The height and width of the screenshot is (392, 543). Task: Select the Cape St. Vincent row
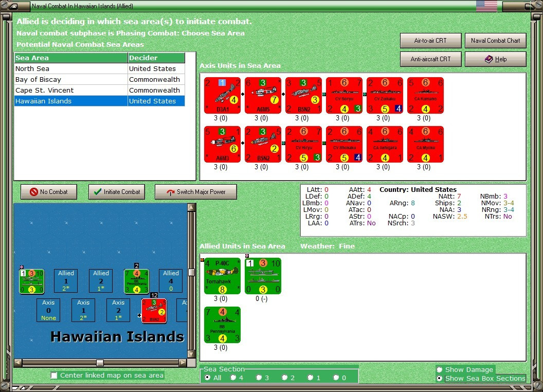[99, 90]
